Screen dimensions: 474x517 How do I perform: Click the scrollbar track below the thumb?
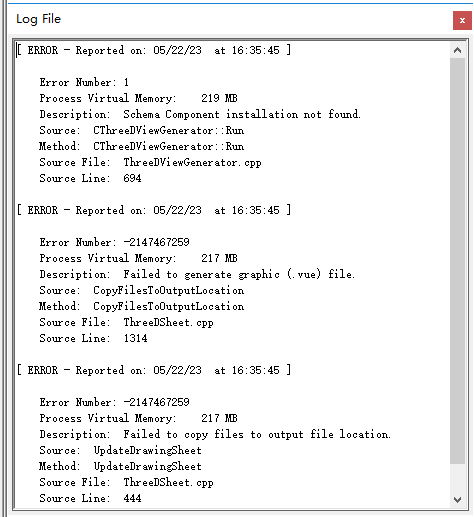[x=457, y=478]
